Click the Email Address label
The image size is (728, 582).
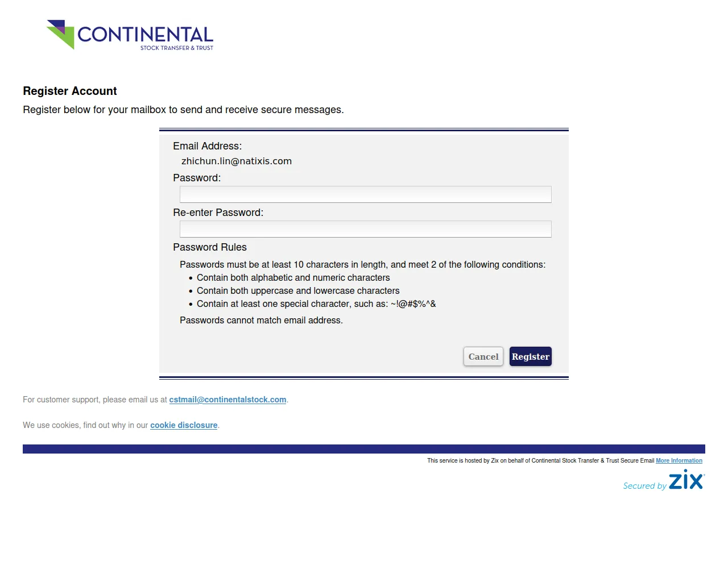pos(208,146)
